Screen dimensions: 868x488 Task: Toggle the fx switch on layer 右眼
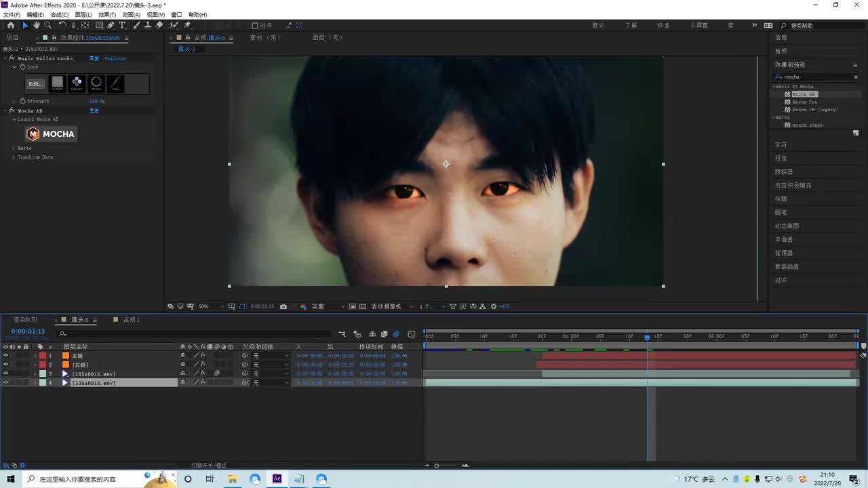coord(203,365)
